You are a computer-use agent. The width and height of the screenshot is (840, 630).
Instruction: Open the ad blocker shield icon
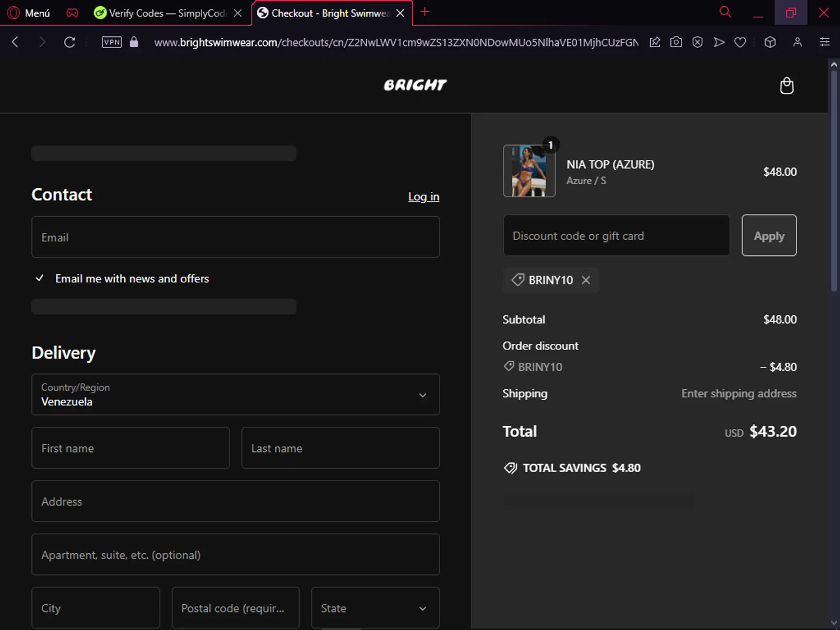pos(697,42)
